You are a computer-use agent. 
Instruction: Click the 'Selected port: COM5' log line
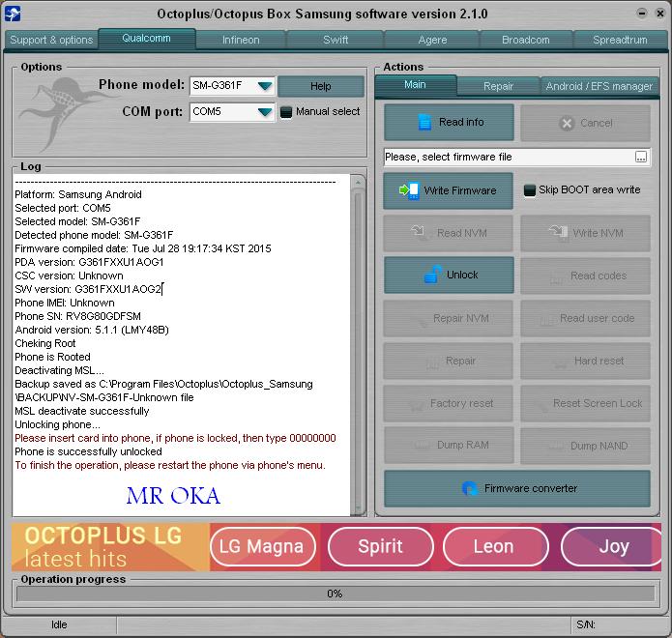point(63,208)
